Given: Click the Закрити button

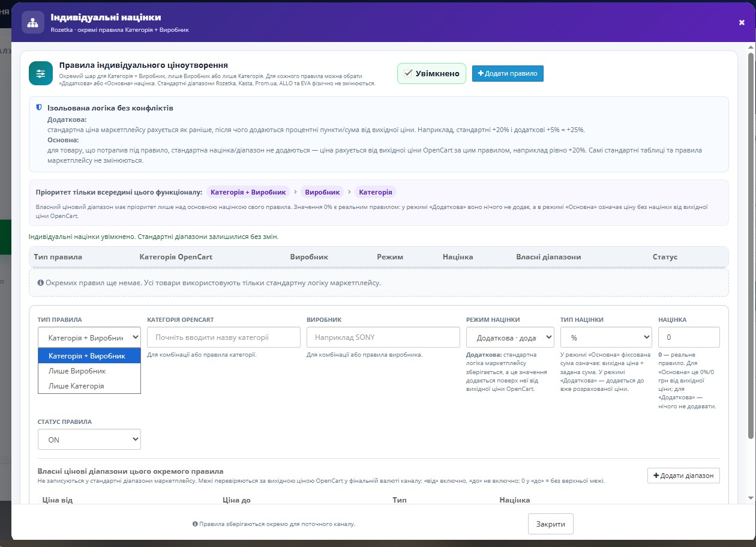Looking at the screenshot, I should pos(551,524).
